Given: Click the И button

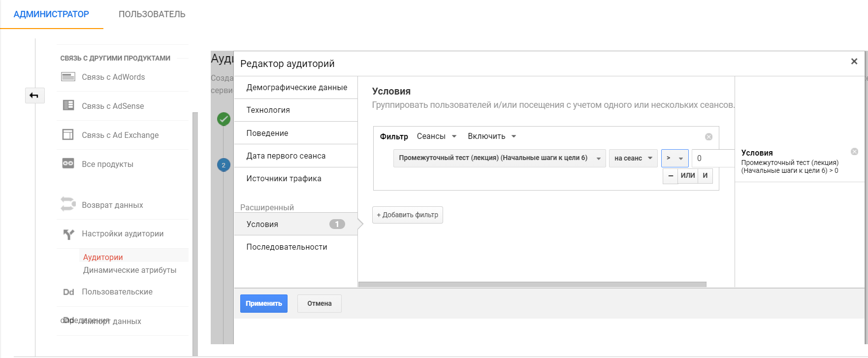Looking at the screenshot, I should 705,176.
